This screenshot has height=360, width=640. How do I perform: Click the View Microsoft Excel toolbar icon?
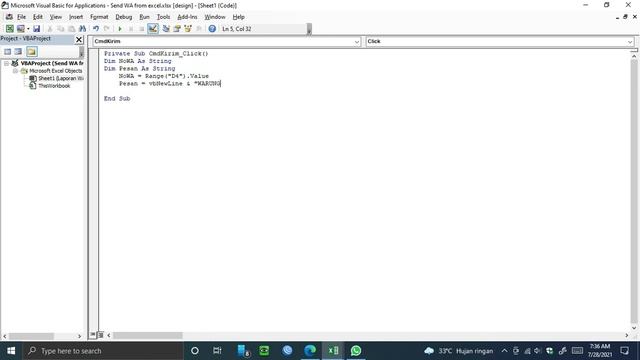point(9,29)
